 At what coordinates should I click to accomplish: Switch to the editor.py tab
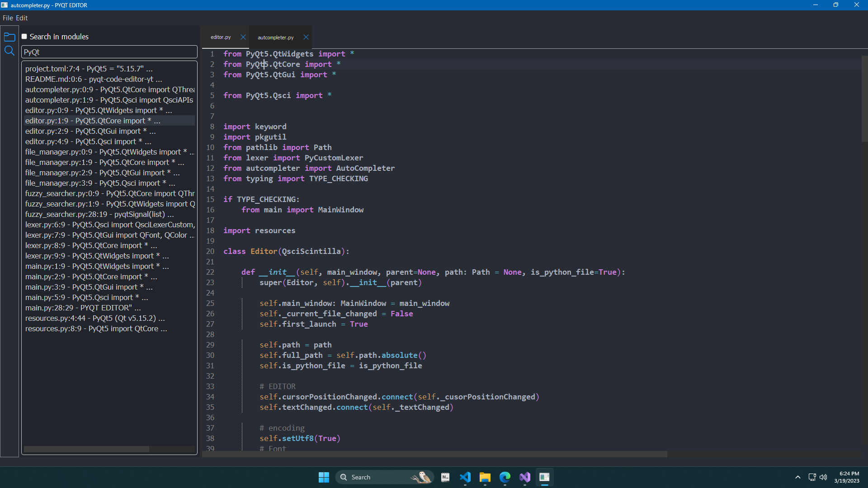click(x=221, y=37)
